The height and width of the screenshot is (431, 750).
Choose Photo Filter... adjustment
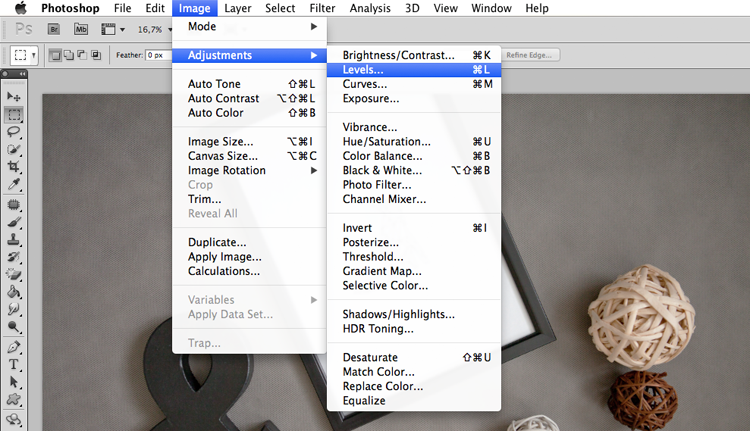(414, 185)
